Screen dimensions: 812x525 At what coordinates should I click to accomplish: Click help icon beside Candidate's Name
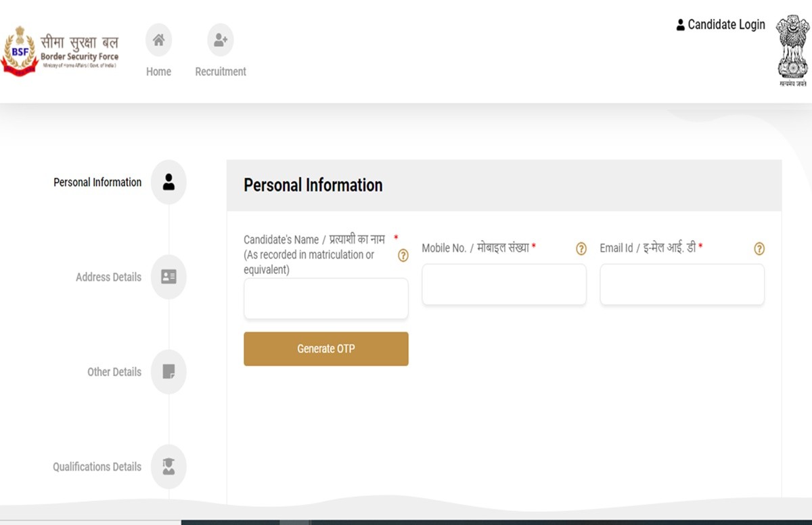coord(403,255)
